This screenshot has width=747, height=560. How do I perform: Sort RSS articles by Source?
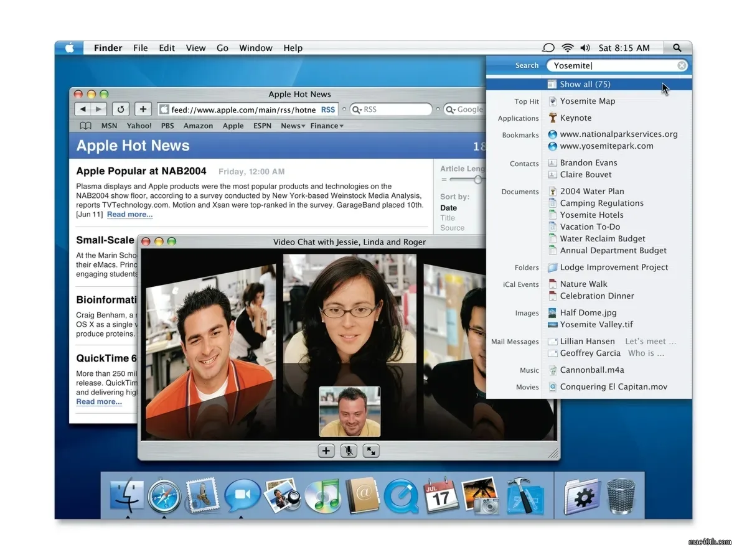[x=451, y=228]
